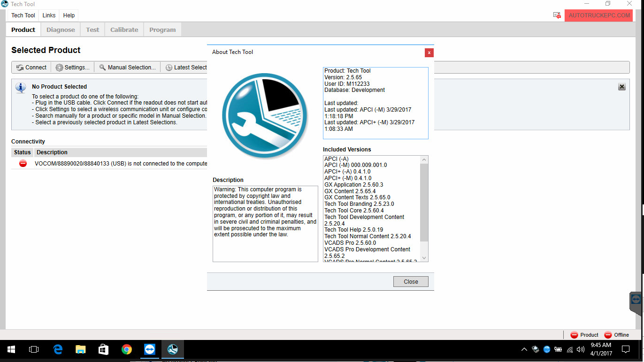644x362 pixels.
Task: Open the Windows Start menu
Action: point(11,349)
